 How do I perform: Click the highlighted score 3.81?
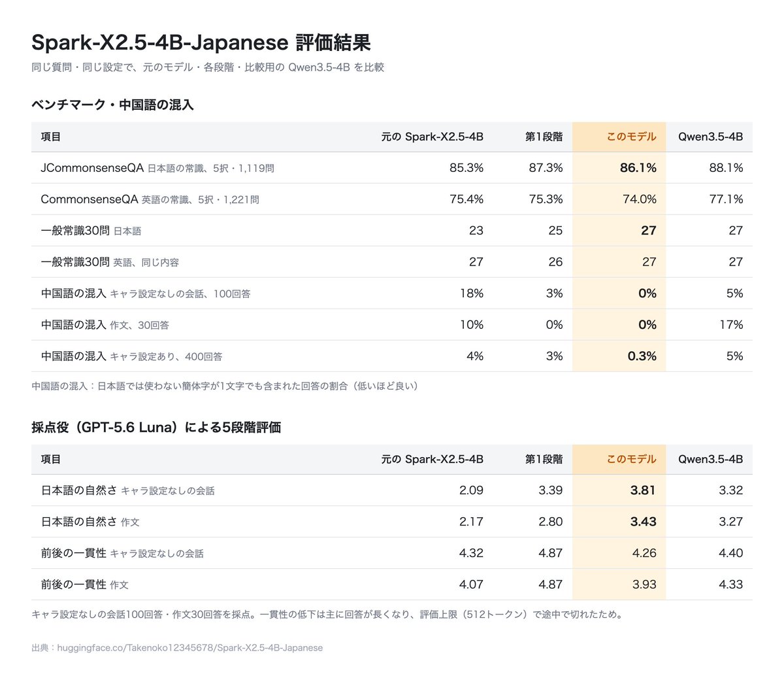(644, 490)
